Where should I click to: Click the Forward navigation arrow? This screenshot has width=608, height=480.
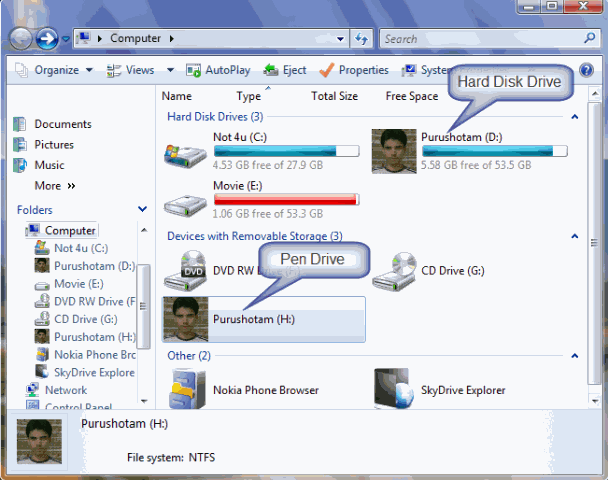coord(47,39)
